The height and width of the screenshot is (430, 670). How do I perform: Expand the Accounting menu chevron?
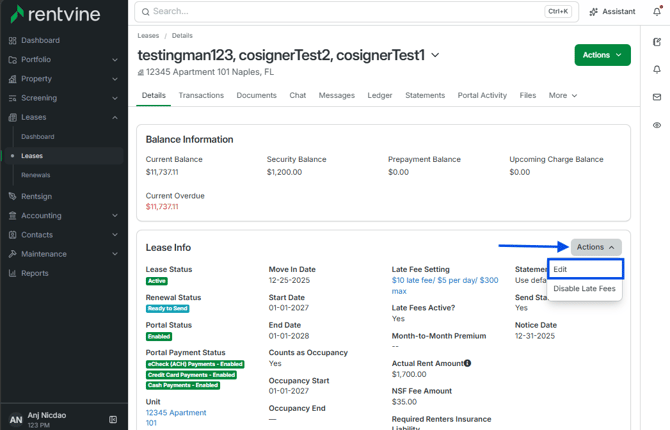115,215
